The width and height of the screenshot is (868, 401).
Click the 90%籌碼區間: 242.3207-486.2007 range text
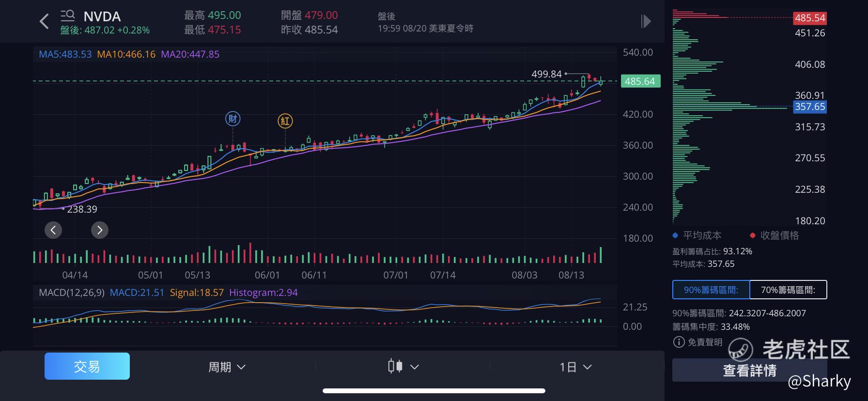739,313
